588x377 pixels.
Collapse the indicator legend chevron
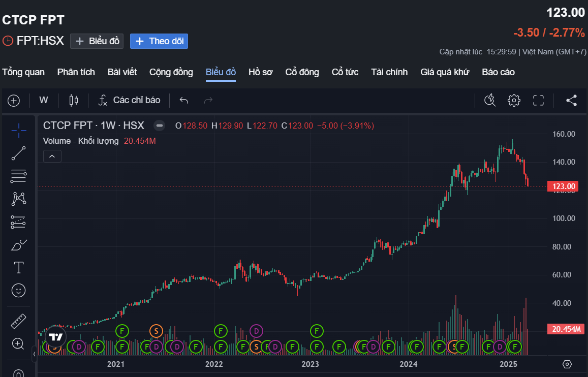click(x=52, y=156)
